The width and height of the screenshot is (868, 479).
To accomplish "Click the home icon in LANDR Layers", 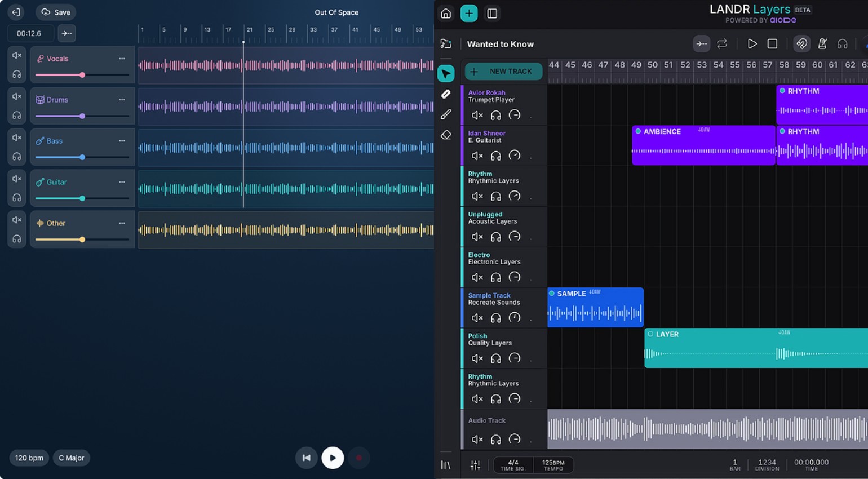I will [446, 13].
